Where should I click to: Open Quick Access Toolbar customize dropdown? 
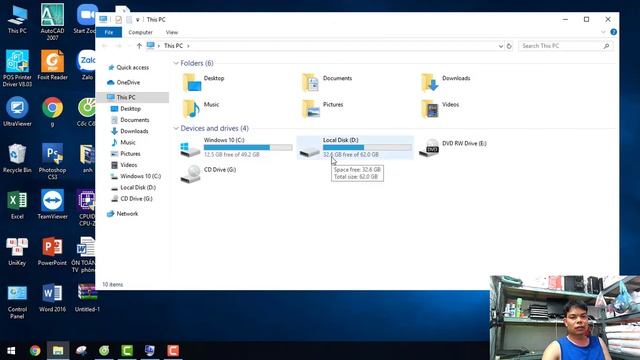pyautogui.click(x=138, y=20)
